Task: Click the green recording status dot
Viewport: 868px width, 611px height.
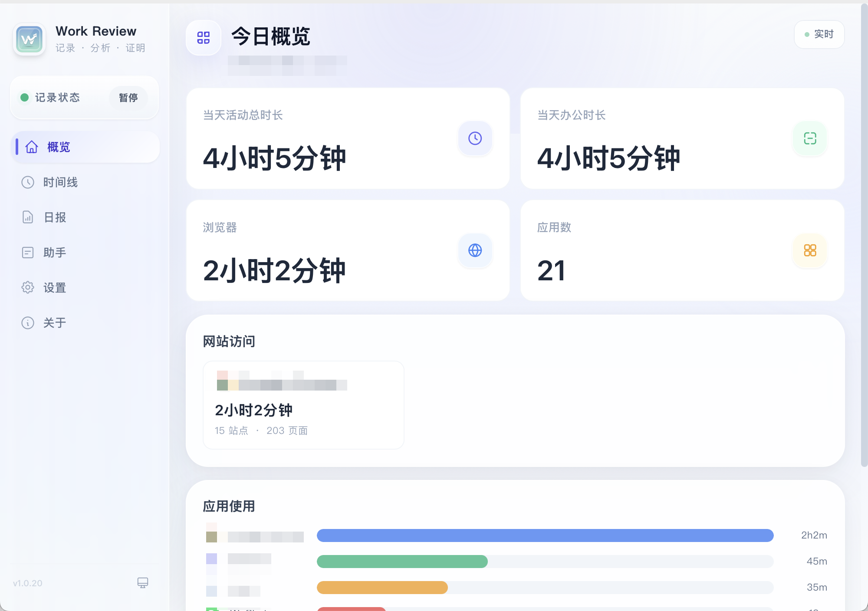Action: (25, 98)
